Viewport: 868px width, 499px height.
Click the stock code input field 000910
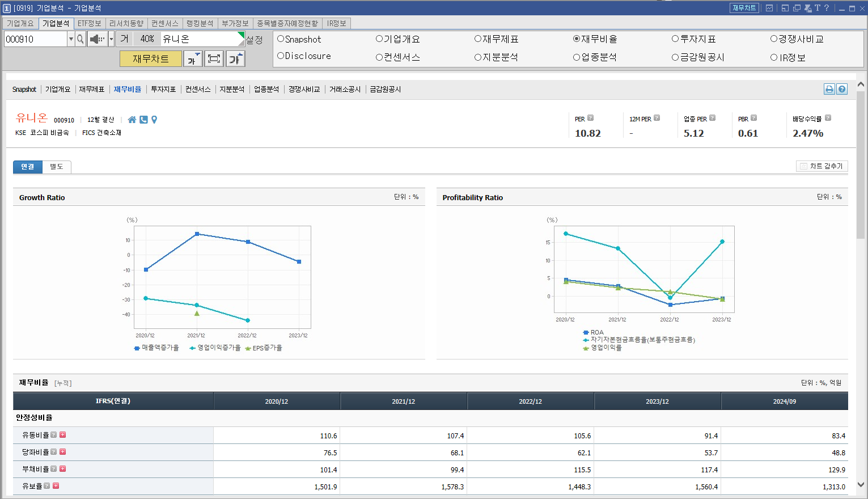pyautogui.click(x=36, y=39)
